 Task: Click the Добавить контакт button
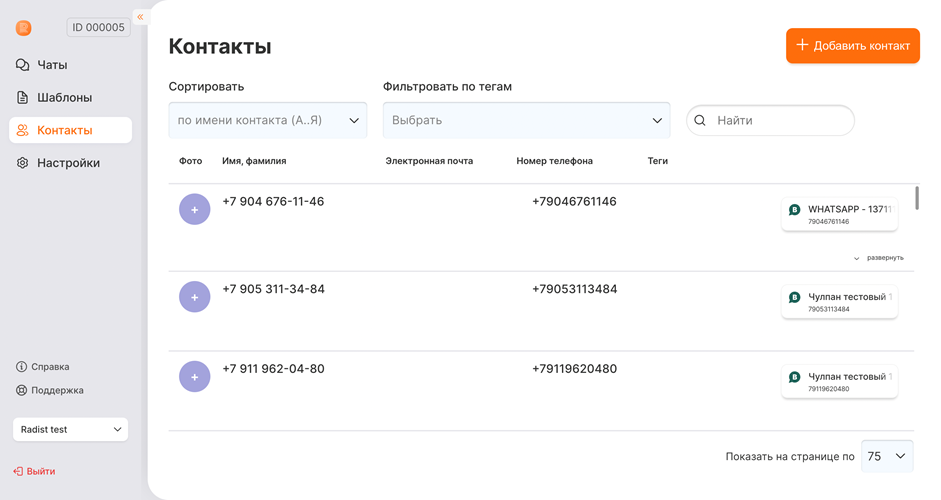click(x=853, y=45)
